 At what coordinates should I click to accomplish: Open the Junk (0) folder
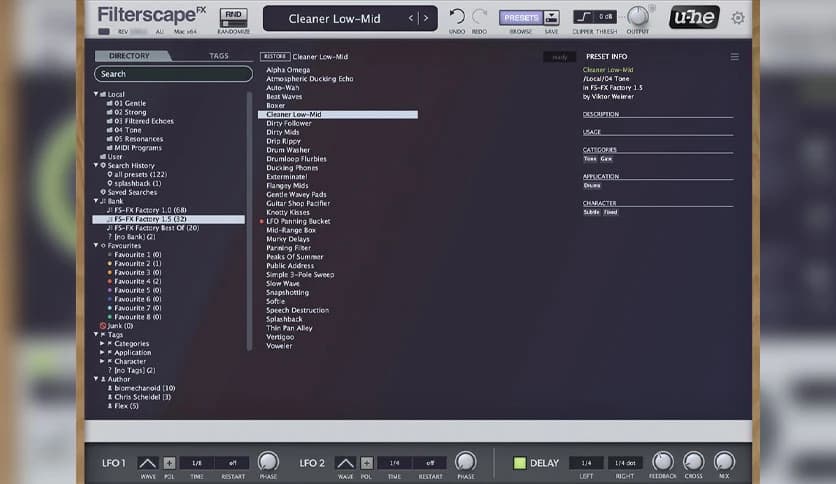116,326
